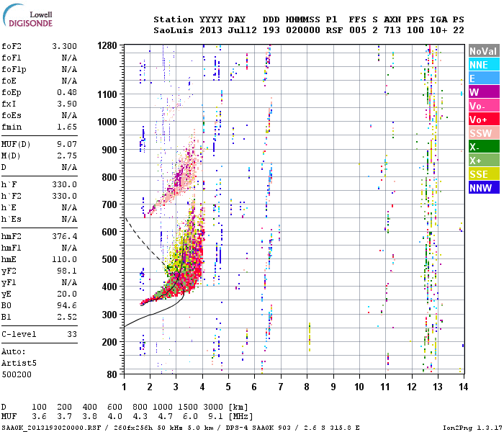Click the D 3000 distance value

coord(213,407)
